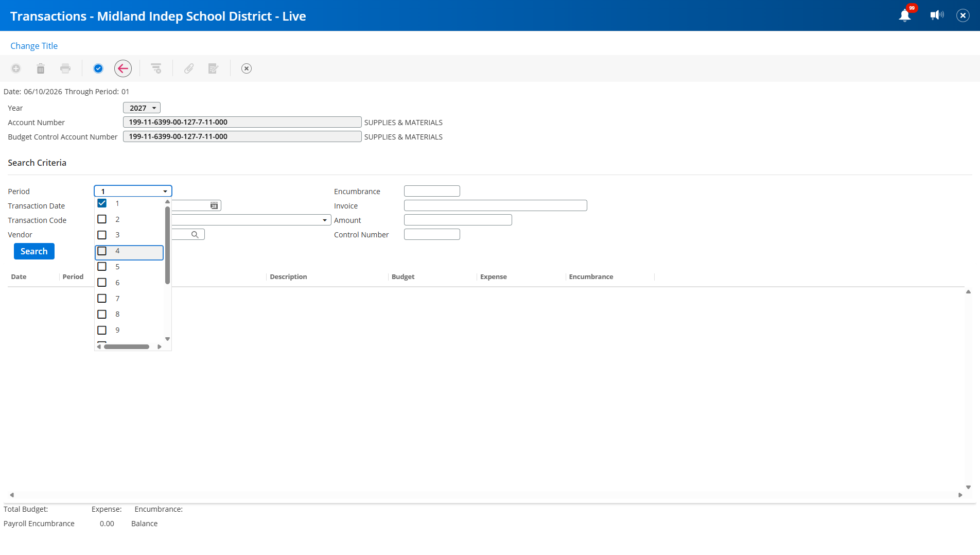Viewport: 980px width, 555px height.
Task: Click the blue Accept checkmark icon
Action: point(98,68)
